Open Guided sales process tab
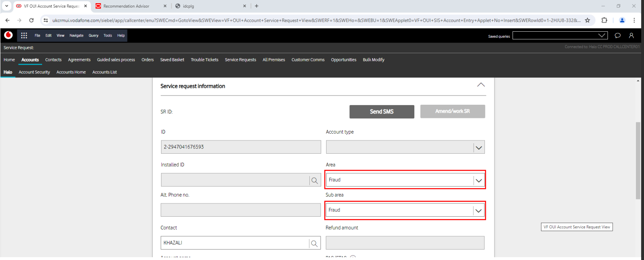 point(116,60)
